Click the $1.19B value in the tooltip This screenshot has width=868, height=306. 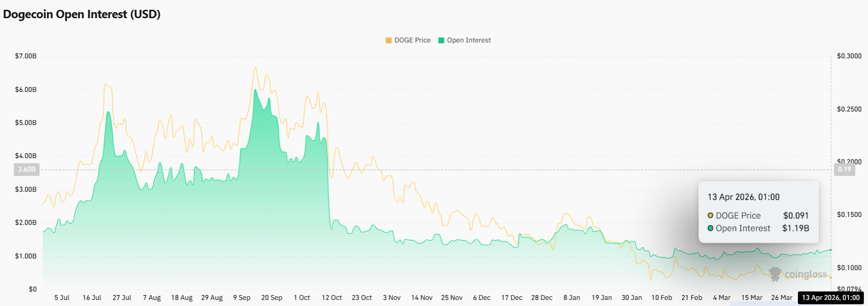[x=796, y=228]
